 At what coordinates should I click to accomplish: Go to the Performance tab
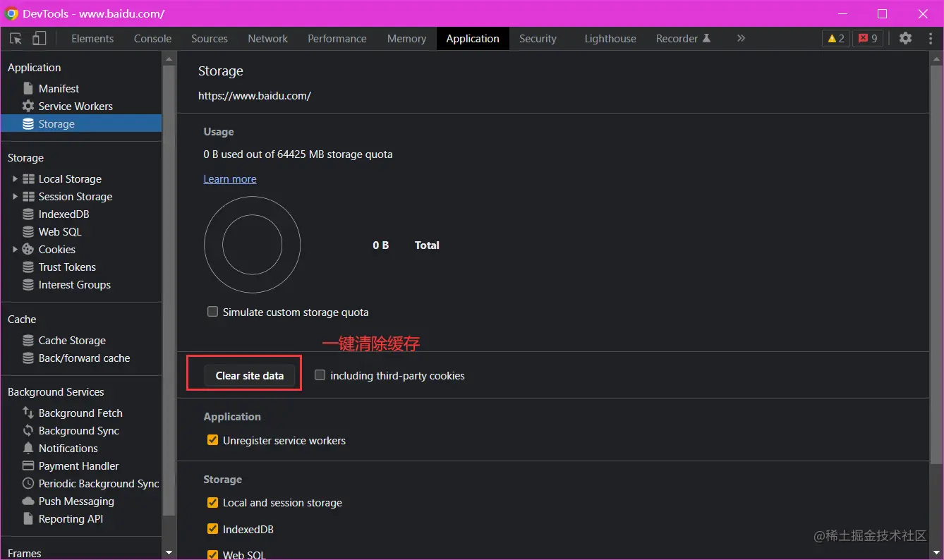click(x=337, y=39)
